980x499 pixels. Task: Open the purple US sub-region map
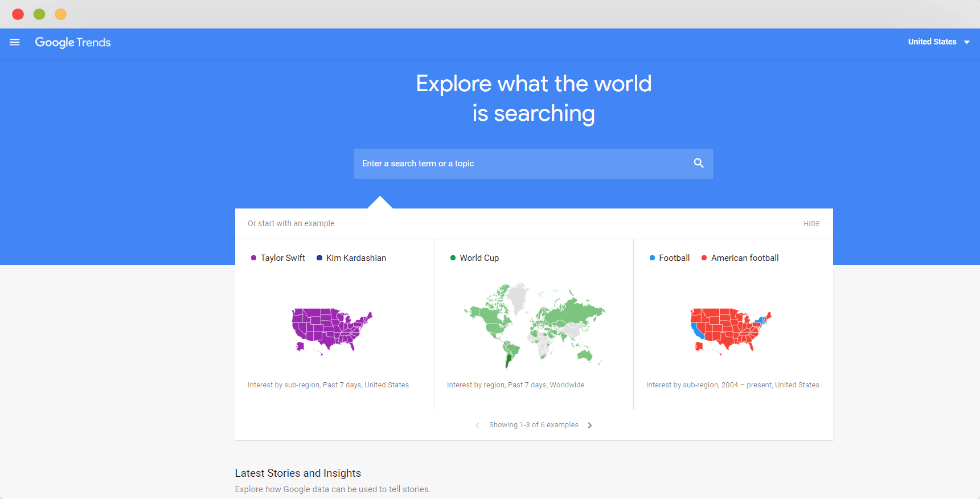(331, 332)
